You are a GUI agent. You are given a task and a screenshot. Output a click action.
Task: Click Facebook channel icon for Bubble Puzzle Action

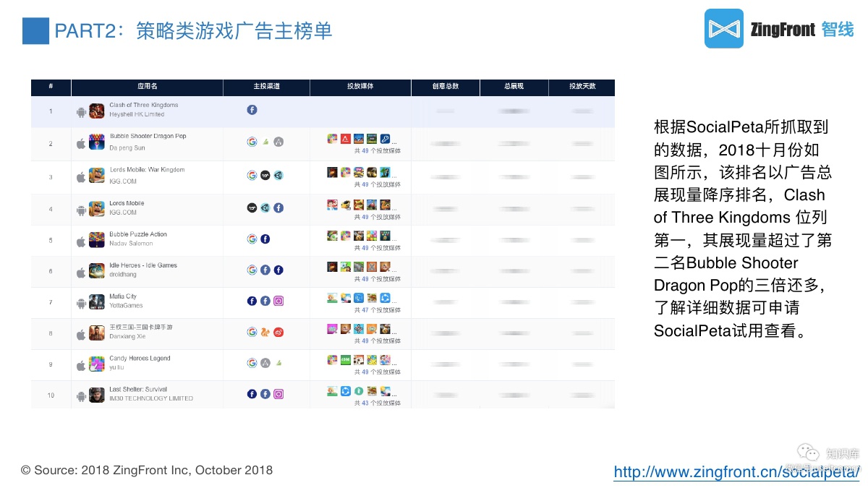point(265,239)
